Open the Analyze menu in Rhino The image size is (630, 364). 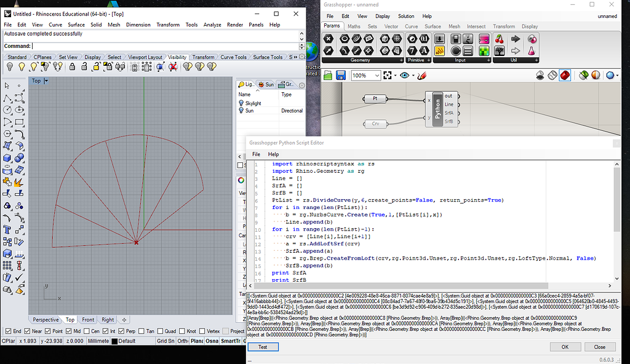tap(212, 25)
